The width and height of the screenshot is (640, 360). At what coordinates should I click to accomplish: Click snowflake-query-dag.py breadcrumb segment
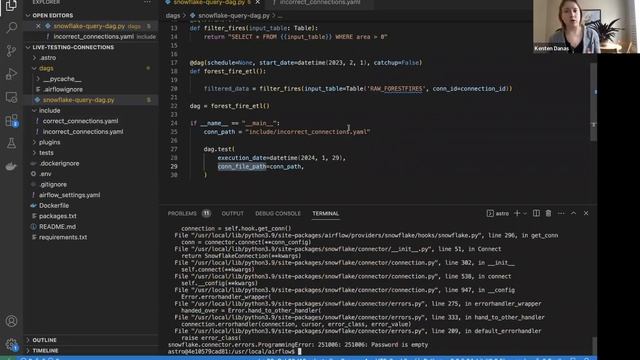click(233, 16)
